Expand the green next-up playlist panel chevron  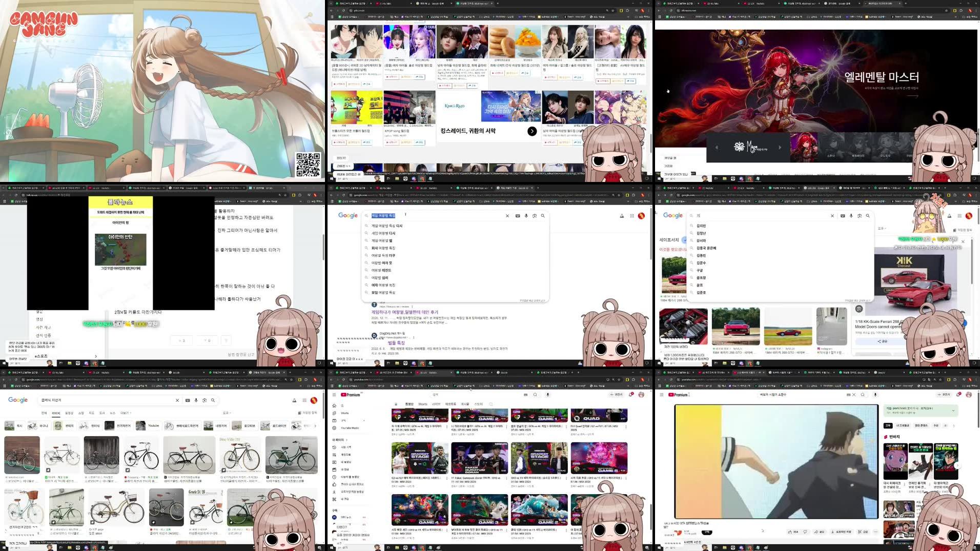pos(953,410)
